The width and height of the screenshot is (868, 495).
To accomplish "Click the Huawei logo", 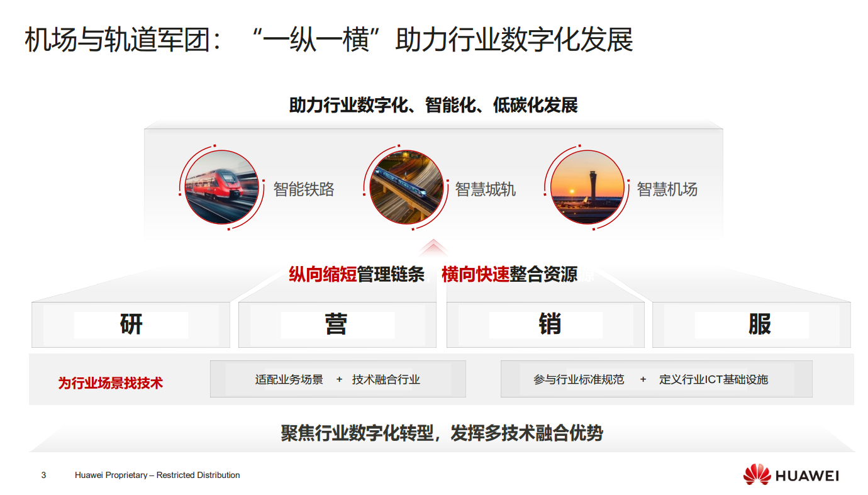I will pos(791,475).
